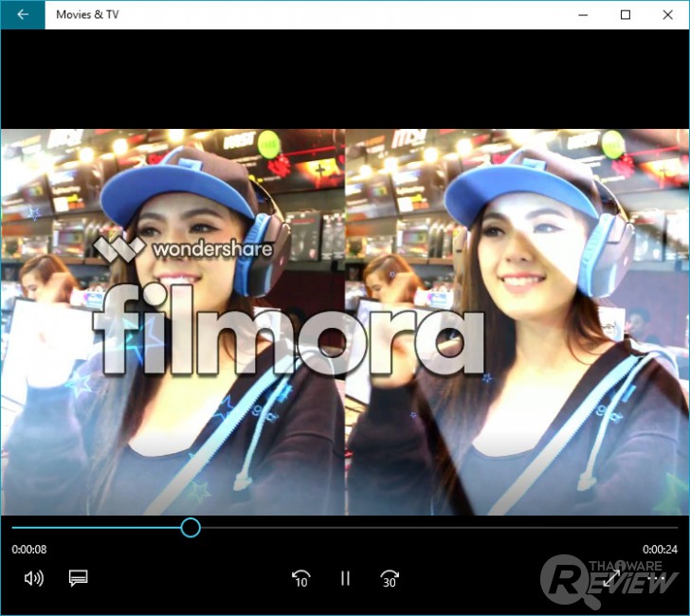
Task: Open the three-dot more options menu
Action: (x=656, y=578)
